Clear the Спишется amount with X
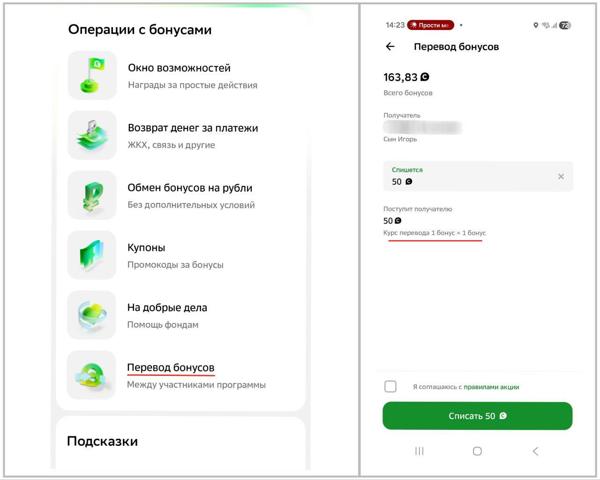 tap(561, 177)
